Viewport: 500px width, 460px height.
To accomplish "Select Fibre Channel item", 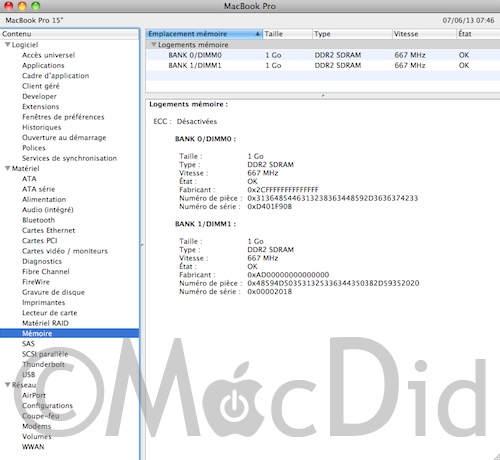I will pos(46,272).
